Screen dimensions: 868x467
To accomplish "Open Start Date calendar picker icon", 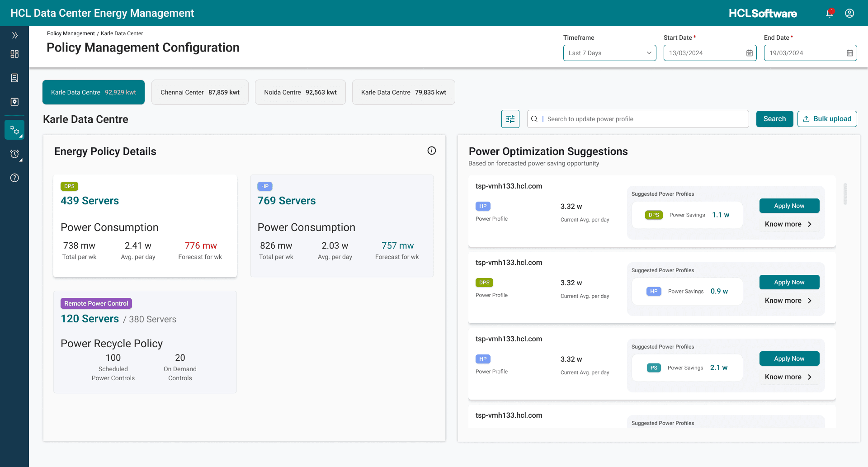I will 749,53.
